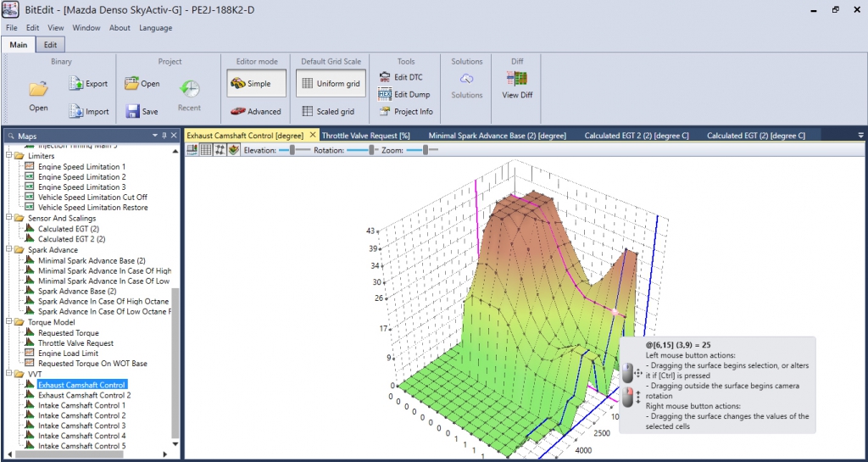Image resolution: width=868 pixels, height=462 pixels.
Task: Click the Zoom slider
Action: [422, 150]
